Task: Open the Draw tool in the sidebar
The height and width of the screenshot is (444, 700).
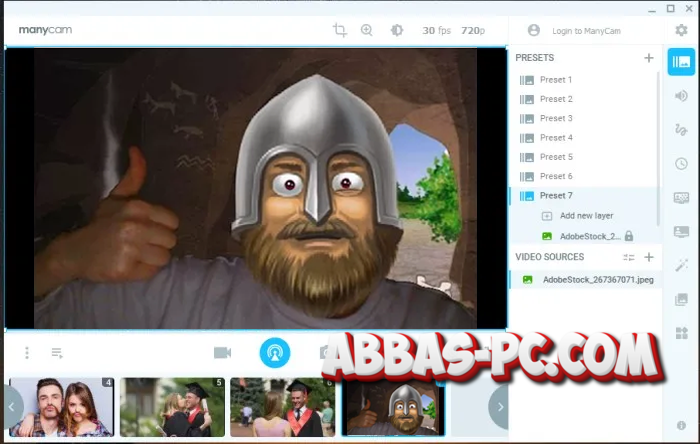Action: coord(681,129)
